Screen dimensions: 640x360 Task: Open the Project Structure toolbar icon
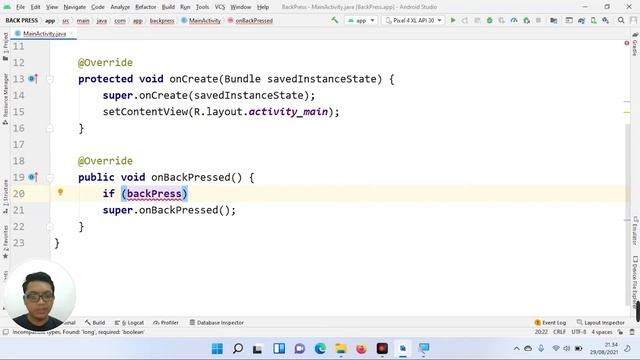553,20
